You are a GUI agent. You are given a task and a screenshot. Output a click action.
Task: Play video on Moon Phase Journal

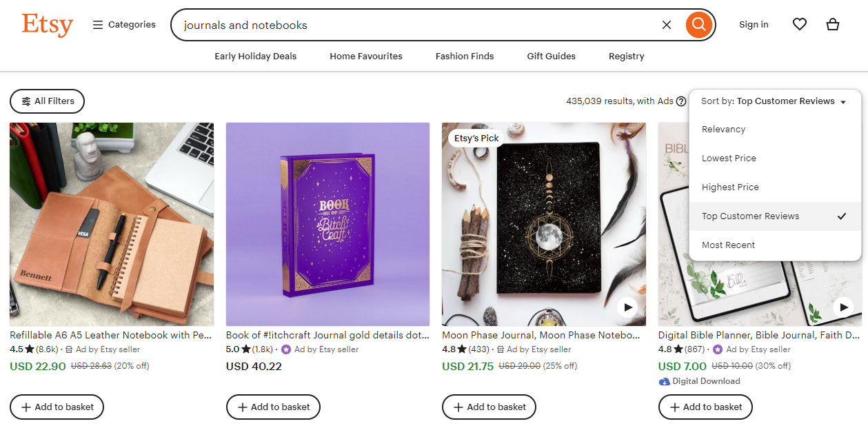coord(627,307)
